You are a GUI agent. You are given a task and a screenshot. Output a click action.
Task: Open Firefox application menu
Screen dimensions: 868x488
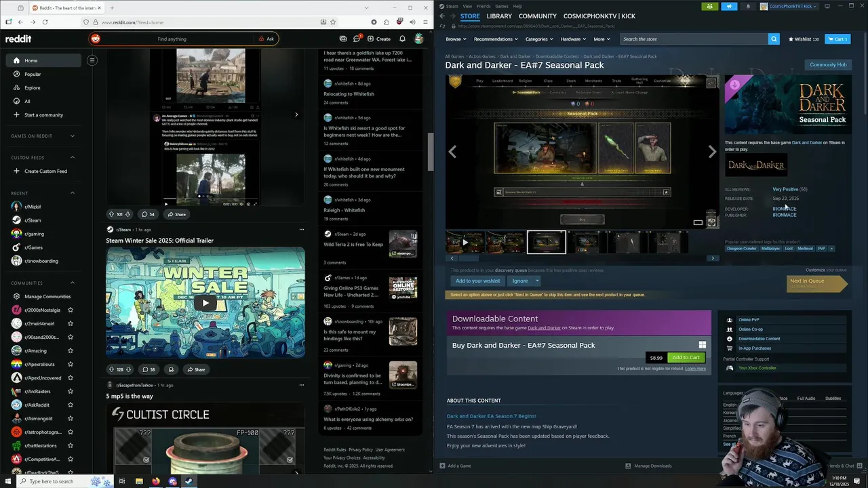tap(425, 22)
